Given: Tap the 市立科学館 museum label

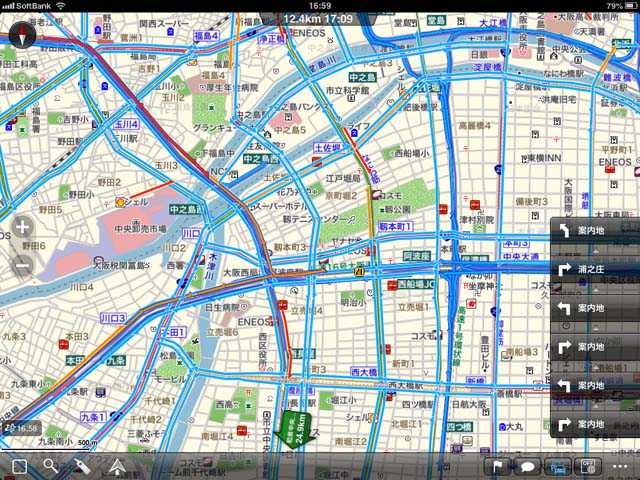Looking at the screenshot, I should [347, 90].
